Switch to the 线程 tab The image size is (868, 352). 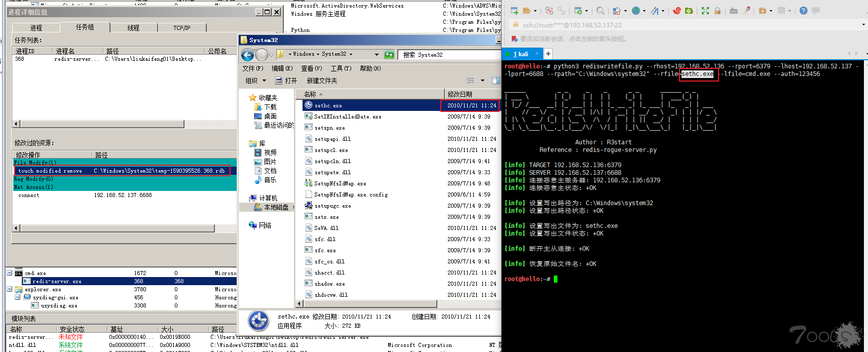click(133, 28)
